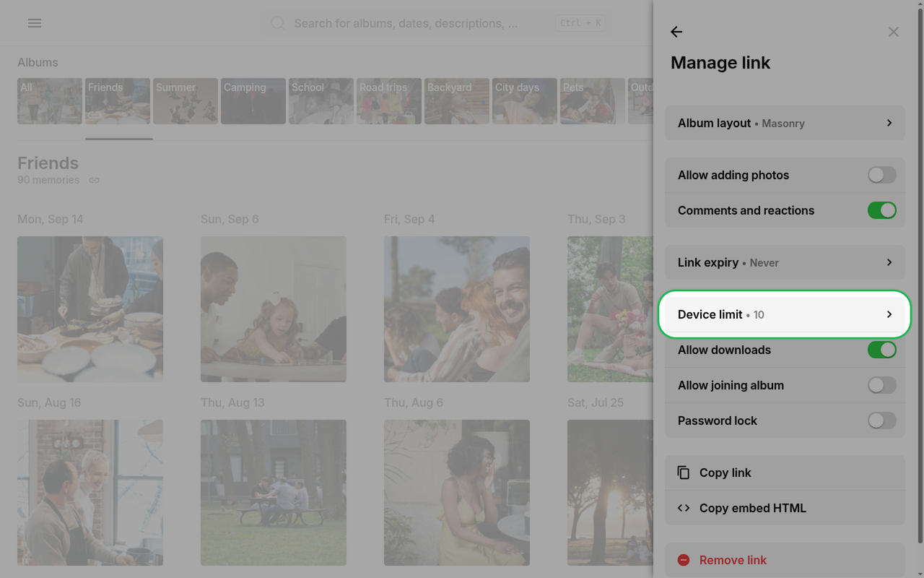
Task: Click the Friends album heading
Action: (48, 163)
